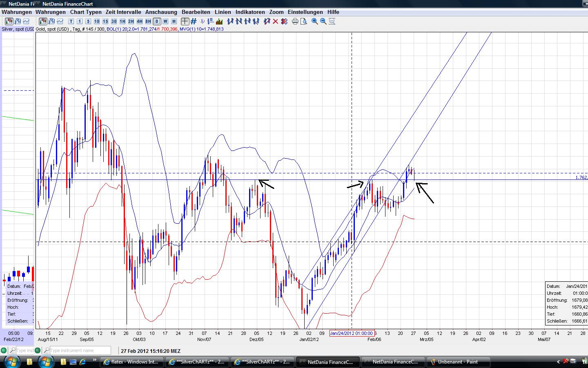Viewport: 588px width, 368px height.
Task: Click the 'Gold, spot (USD)' chart title
Action: [52, 29]
